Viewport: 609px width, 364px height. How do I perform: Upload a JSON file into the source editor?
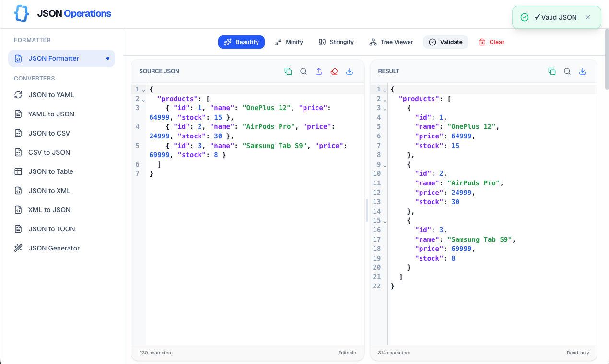tap(319, 71)
